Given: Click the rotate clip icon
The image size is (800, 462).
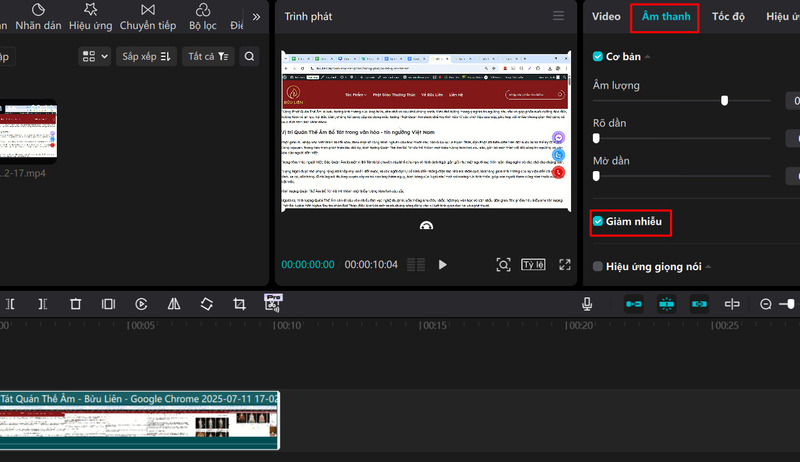Looking at the screenshot, I should [x=207, y=304].
